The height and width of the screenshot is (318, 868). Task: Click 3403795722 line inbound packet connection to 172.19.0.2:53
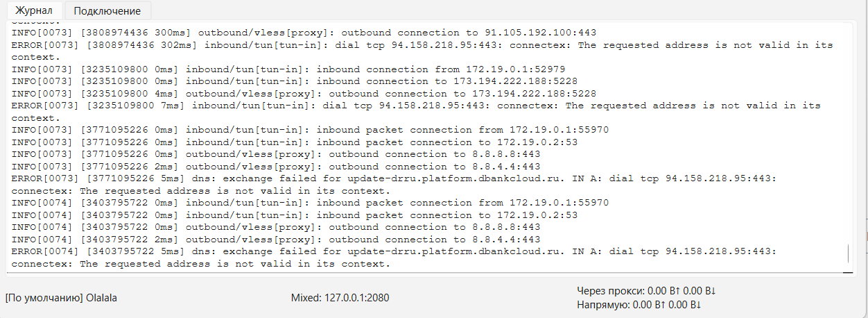pyautogui.click(x=295, y=215)
